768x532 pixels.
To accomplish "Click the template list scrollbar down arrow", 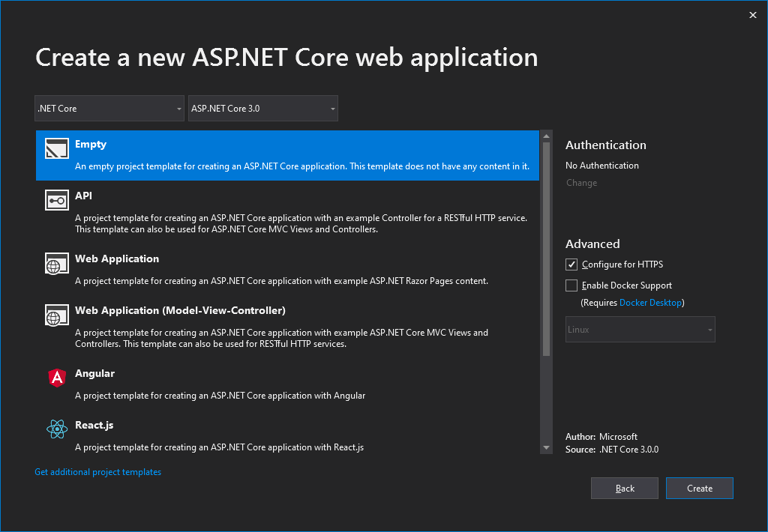I will (546, 447).
